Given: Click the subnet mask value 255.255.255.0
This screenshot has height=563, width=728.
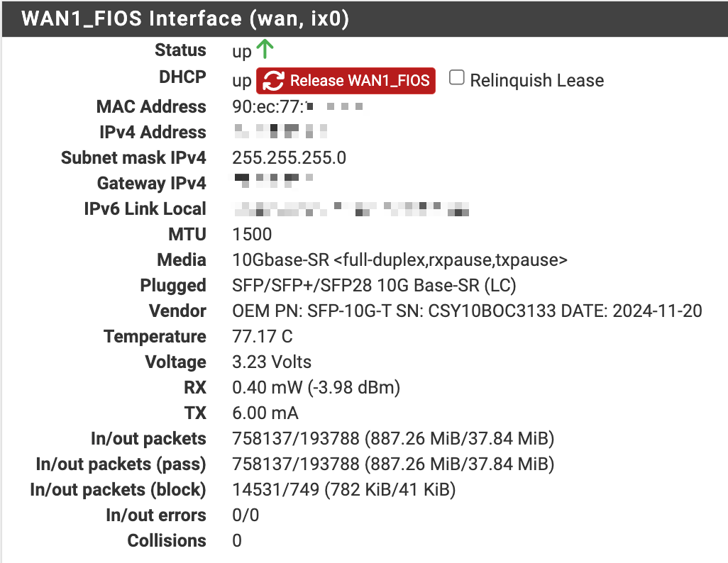Looking at the screenshot, I should tap(289, 157).
